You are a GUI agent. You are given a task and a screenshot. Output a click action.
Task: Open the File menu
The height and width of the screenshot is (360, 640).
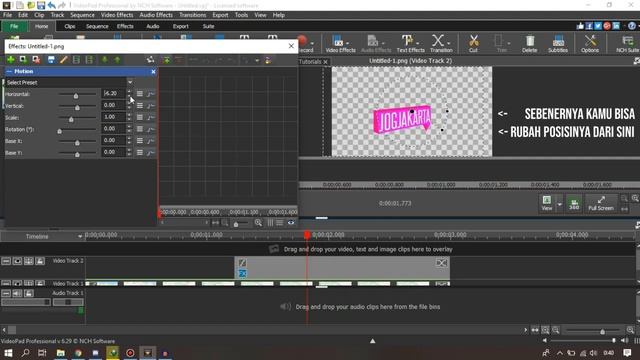click(x=7, y=15)
